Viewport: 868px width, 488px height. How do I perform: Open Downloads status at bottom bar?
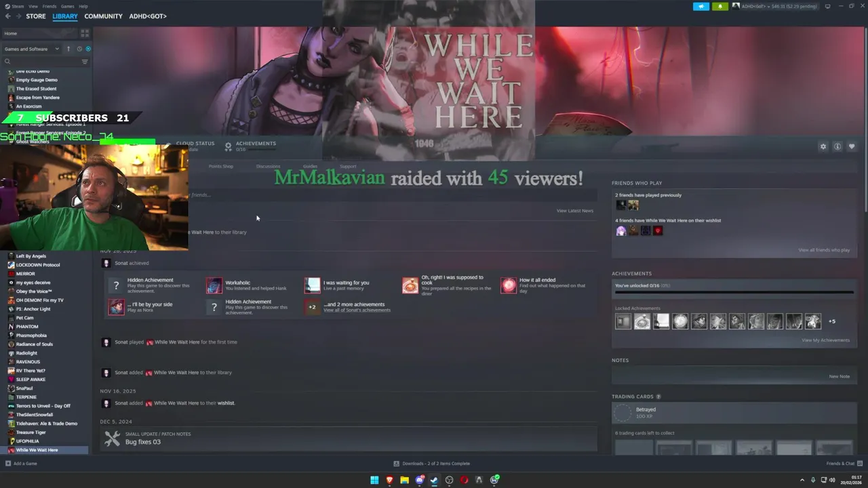[x=432, y=464]
